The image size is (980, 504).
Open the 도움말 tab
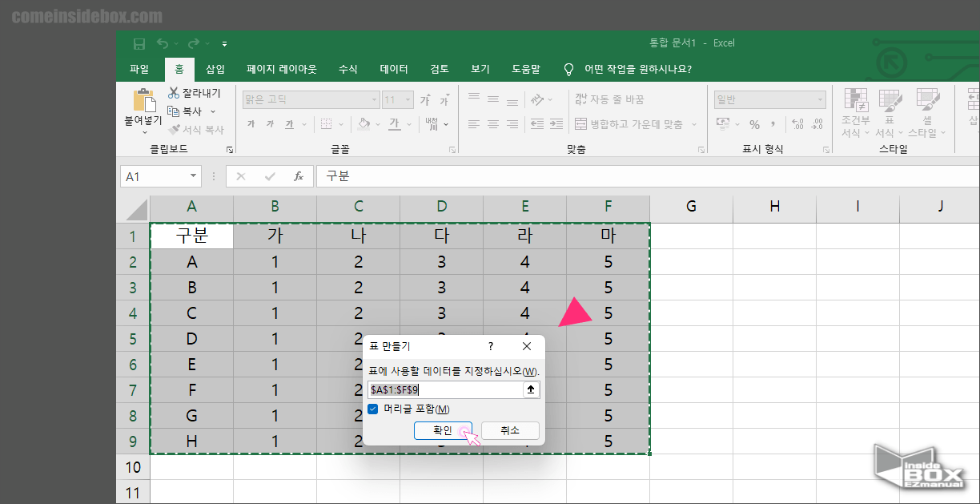point(526,69)
